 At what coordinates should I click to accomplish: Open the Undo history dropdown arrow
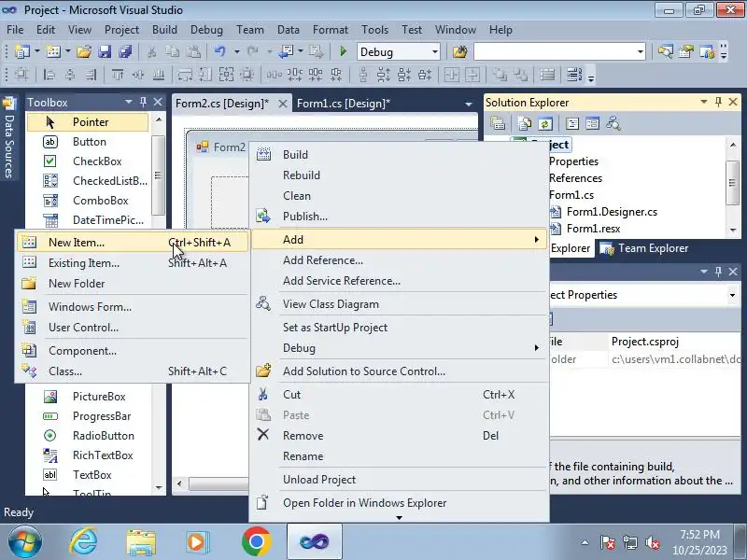click(236, 51)
